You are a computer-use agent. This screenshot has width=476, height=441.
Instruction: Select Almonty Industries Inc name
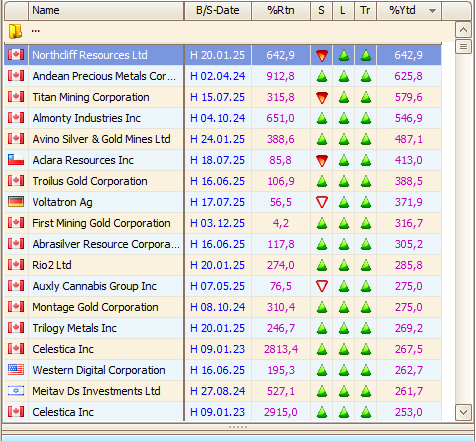(87, 118)
